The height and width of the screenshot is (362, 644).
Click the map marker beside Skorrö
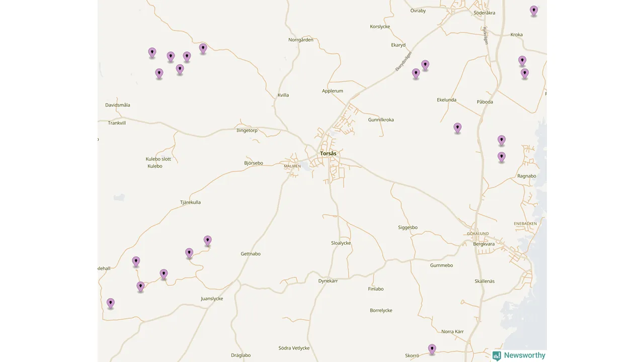(x=432, y=349)
